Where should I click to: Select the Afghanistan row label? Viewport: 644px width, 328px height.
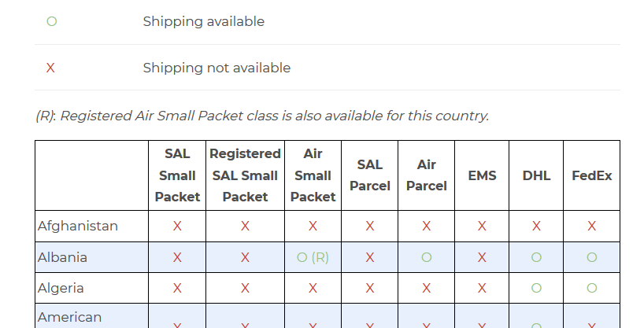pos(78,227)
